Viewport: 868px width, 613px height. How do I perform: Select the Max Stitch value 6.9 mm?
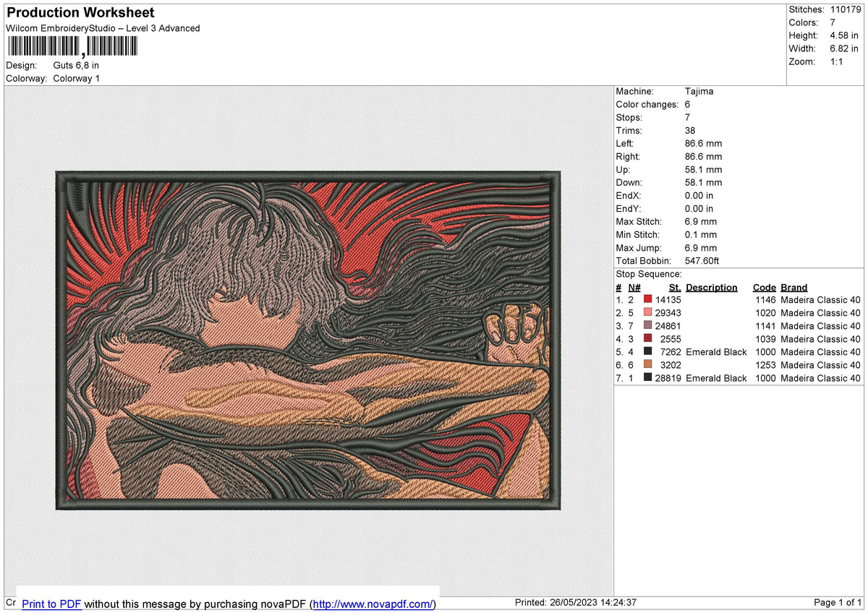(x=700, y=221)
